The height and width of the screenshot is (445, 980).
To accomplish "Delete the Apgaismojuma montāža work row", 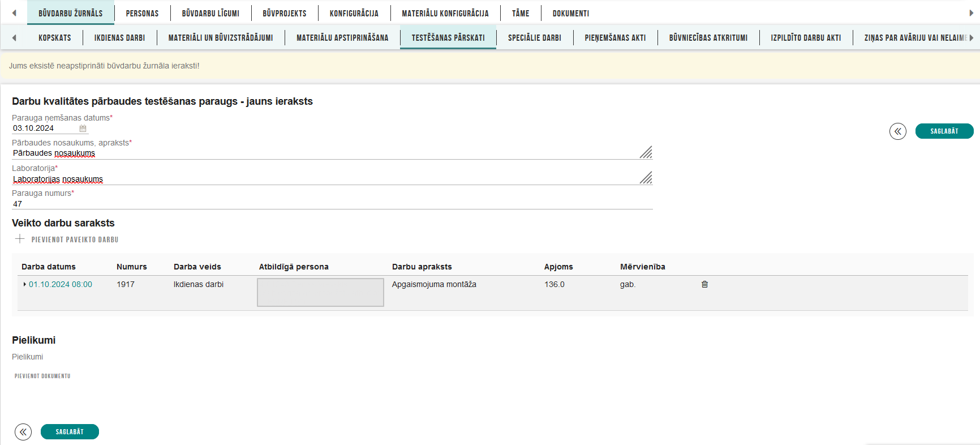I will 704,284.
